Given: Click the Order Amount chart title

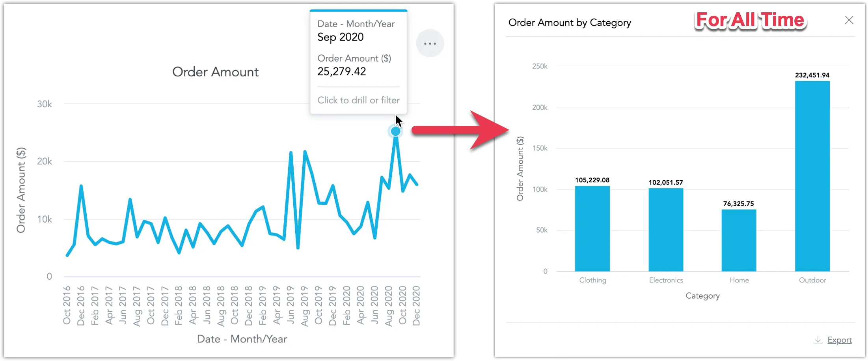Looking at the screenshot, I should [215, 72].
